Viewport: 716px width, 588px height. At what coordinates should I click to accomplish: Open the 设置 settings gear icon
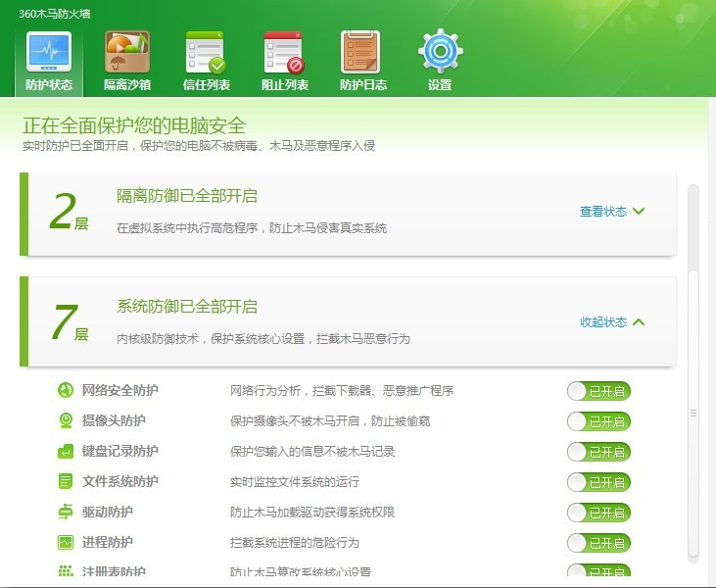[440, 52]
